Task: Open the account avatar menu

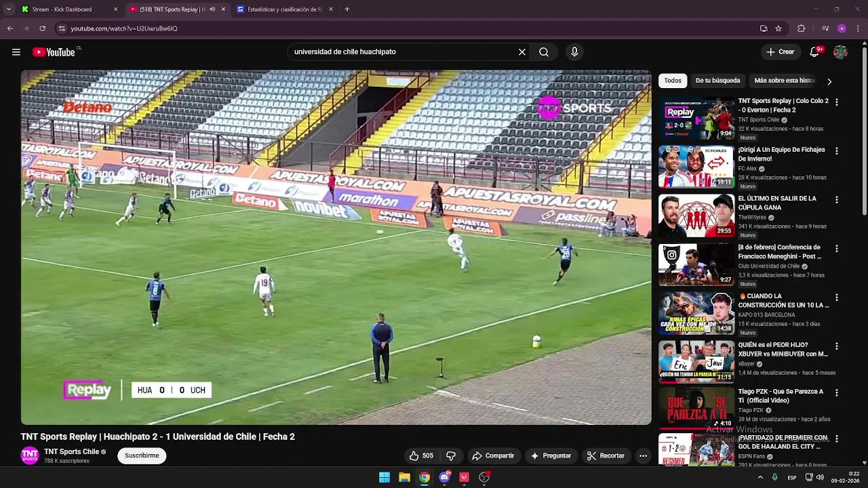Action: (x=840, y=52)
